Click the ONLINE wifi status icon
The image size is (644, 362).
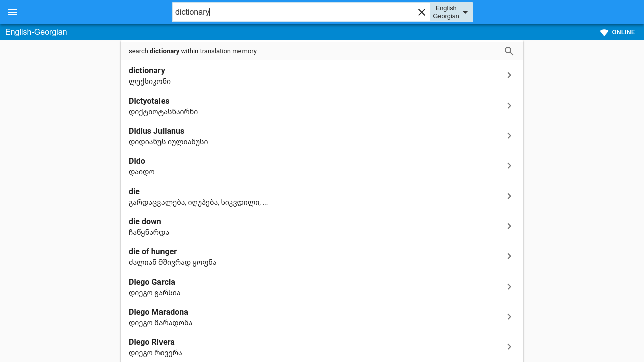coord(604,32)
